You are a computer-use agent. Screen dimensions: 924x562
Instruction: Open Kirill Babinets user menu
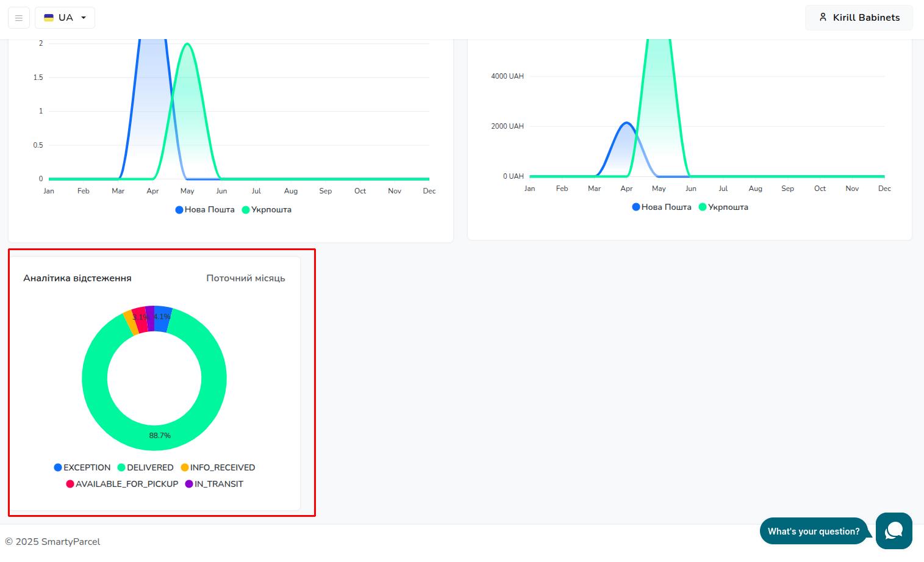pos(859,18)
